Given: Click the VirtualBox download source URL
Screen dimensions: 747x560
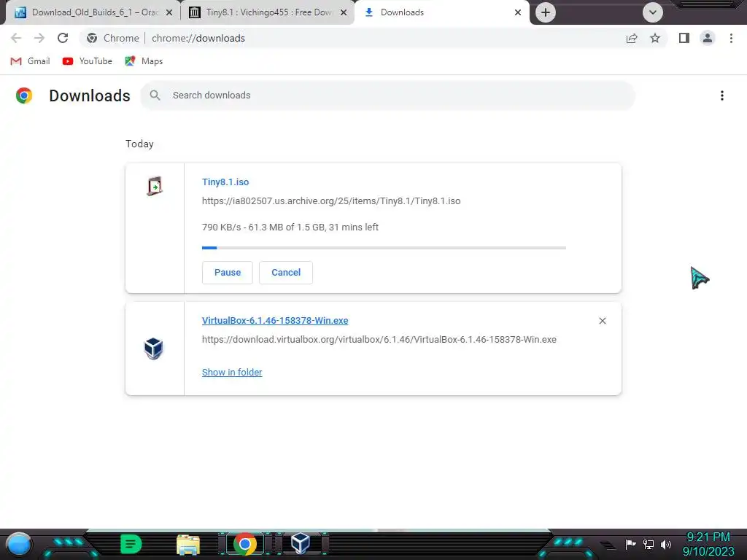Looking at the screenshot, I should coord(379,340).
